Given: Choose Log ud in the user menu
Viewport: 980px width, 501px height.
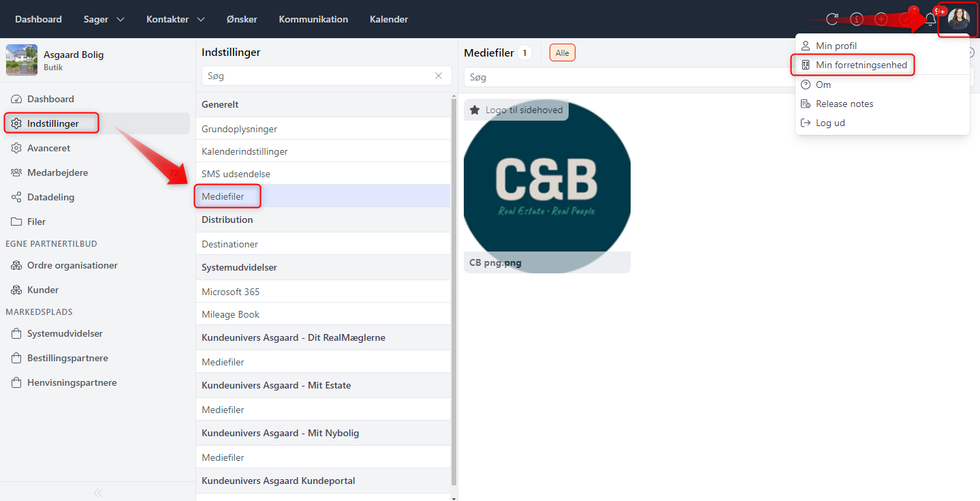Looking at the screenshot, I should [x=882, y=123].
